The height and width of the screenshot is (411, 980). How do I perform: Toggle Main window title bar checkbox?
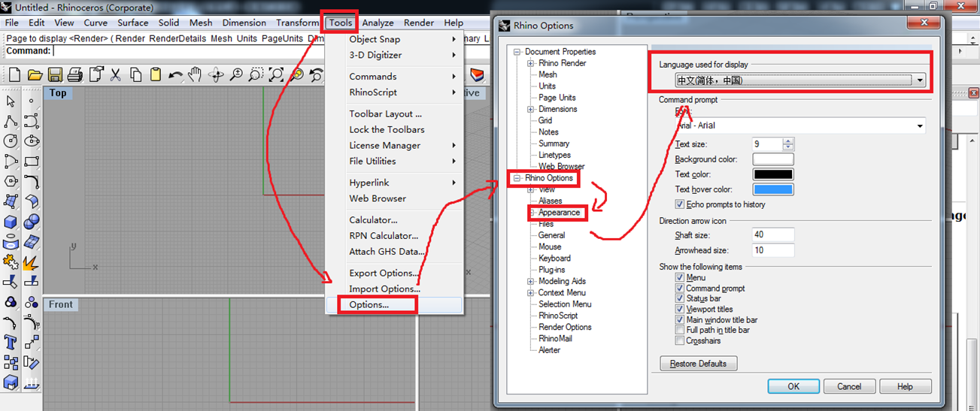(680, 320)
